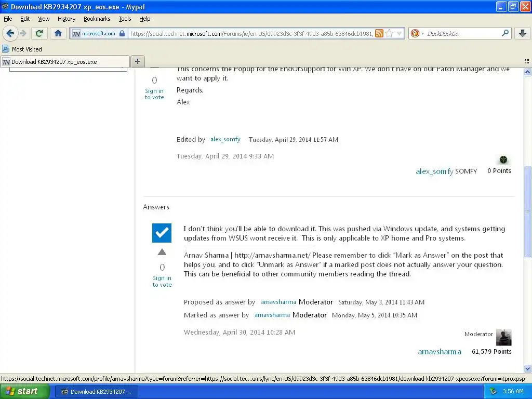This screenshot has height=399, width=532.
Task: Open the Help menu
Action: click(144, 19)
